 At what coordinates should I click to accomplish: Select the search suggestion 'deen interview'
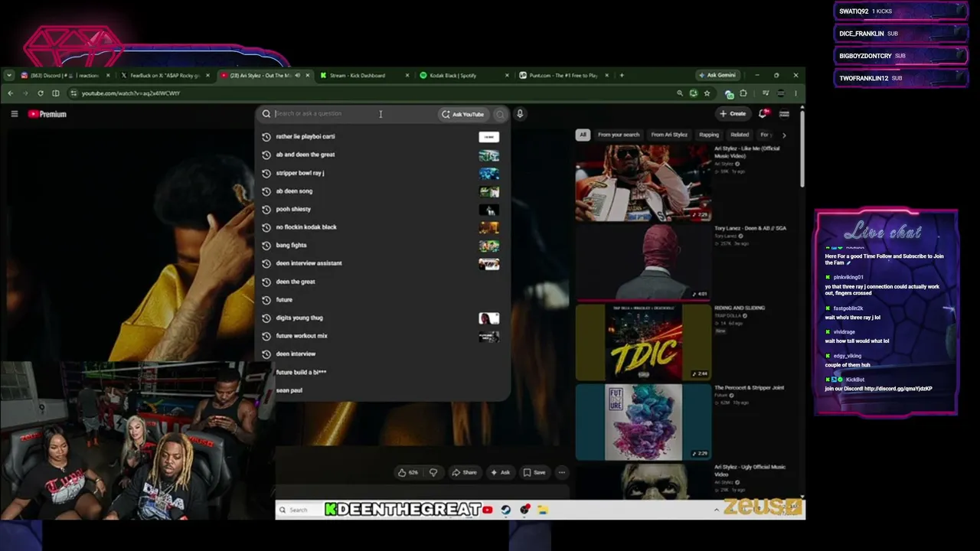[x=383, y=354]
